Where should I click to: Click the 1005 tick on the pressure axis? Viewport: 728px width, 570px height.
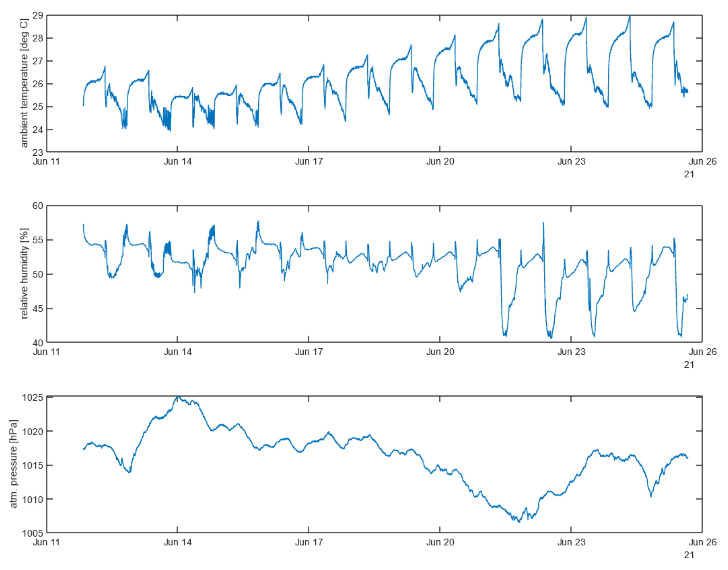pos(32,534)
